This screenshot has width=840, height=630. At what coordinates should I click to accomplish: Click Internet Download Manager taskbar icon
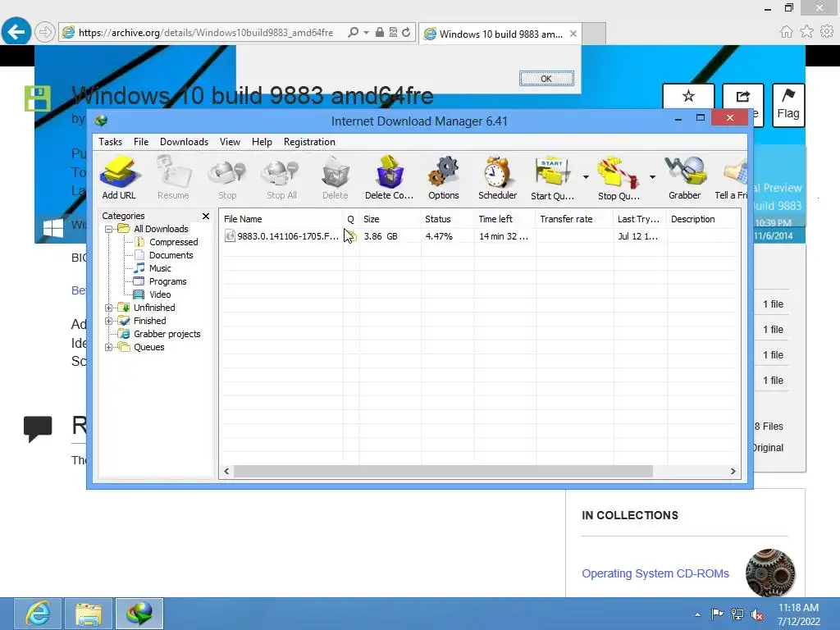(x=139, y=614)
